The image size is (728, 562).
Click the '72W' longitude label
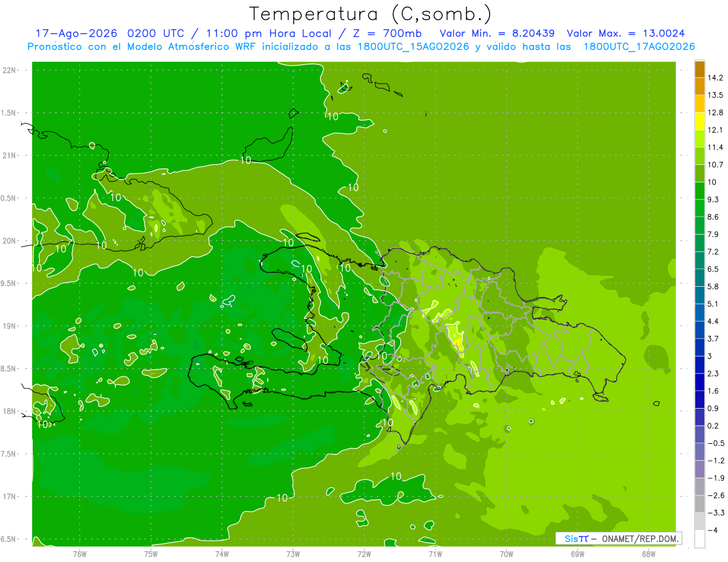coord(364,554)
